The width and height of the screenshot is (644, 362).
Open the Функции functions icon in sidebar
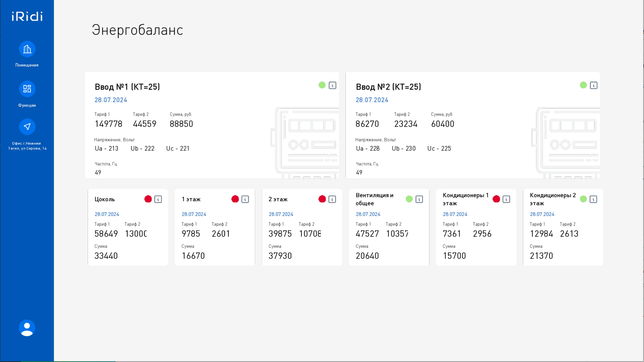pos(27,89)
